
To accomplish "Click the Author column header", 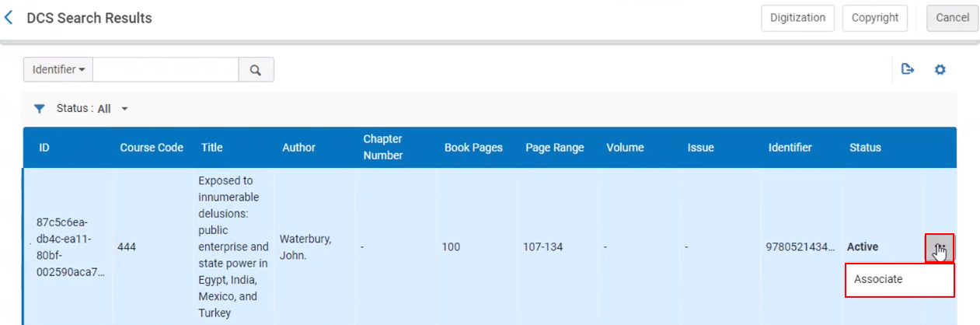I will tap(299, 147).
